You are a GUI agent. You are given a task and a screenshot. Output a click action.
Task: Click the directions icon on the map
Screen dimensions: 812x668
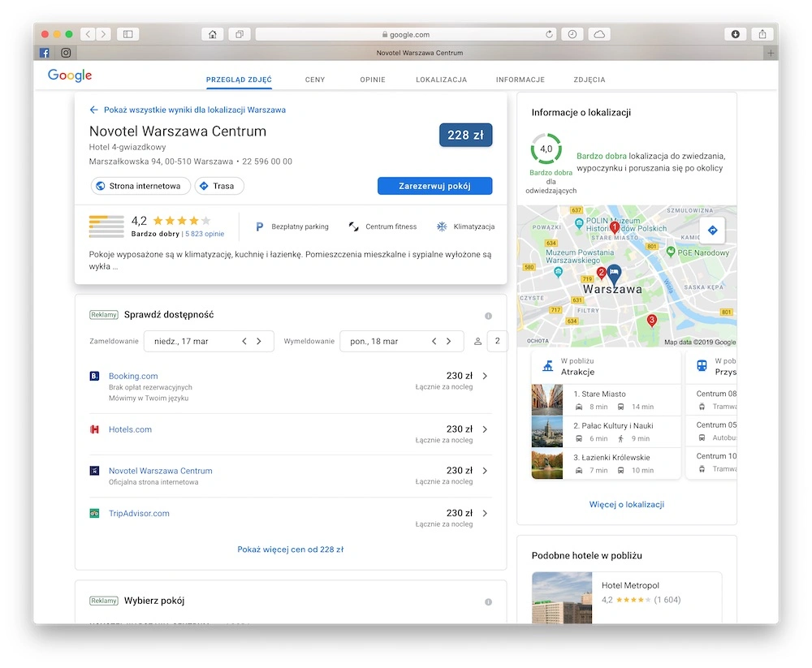pyautogui.click(x=713, y=231)
